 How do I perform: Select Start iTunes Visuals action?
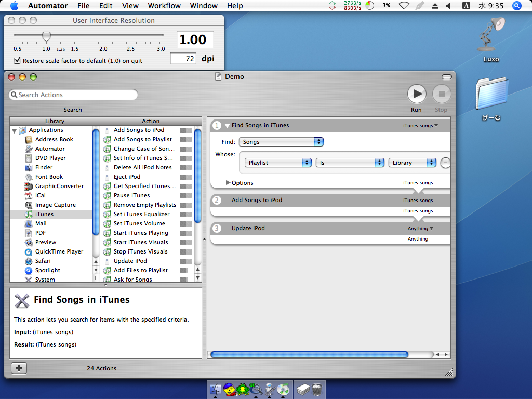coord(141,242)
